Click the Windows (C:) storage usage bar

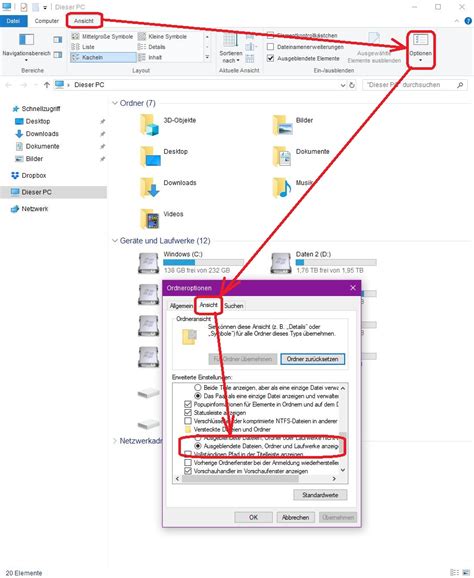tap(203, 262)
